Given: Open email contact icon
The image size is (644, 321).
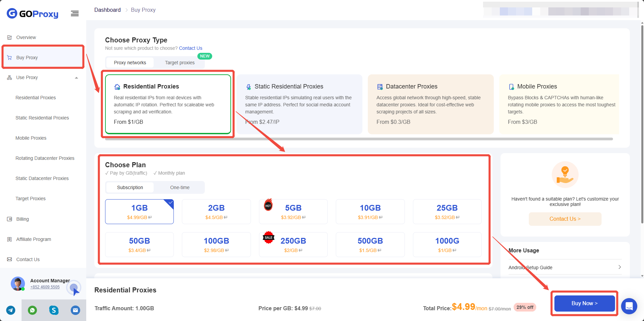Looking at the screenshot, I should tap(75, 310).
